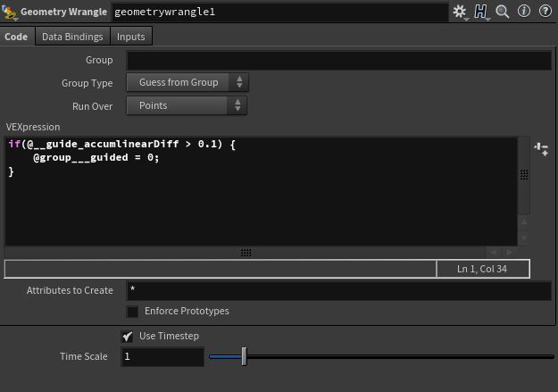Click the code editor scroll left arrow
The width and height of the screenshot is (558, 392).
[494, 252]
